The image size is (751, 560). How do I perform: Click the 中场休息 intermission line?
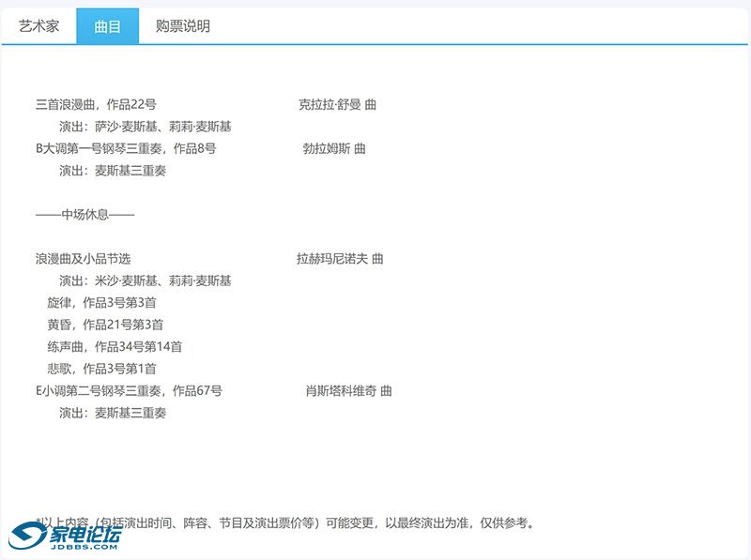(x=85, y=214)
